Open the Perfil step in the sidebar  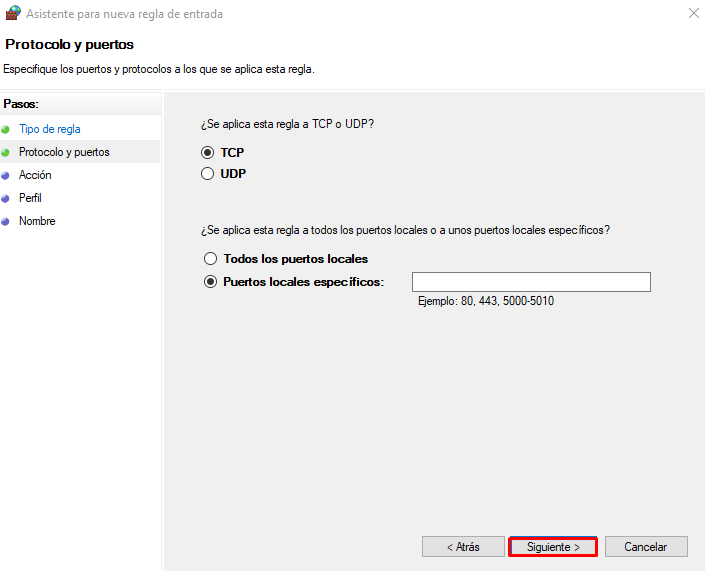[30, 198]
